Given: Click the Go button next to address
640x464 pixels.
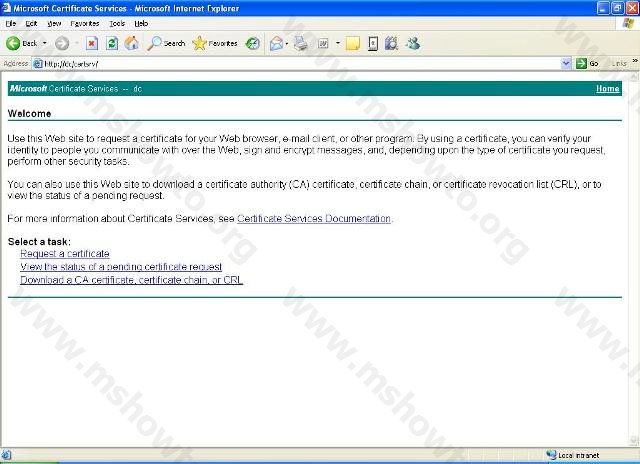Looking at the screenshot, I should click(x=587, y=63).
